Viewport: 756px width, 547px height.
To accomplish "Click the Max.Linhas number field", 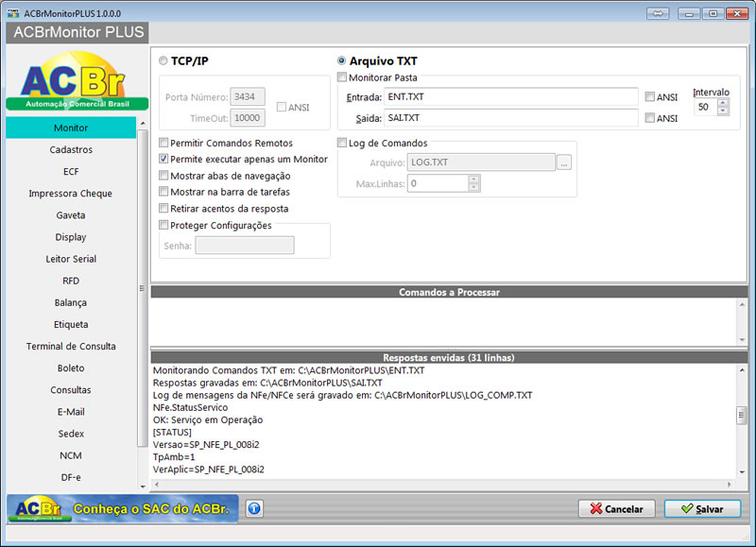I will pos(438,183).
